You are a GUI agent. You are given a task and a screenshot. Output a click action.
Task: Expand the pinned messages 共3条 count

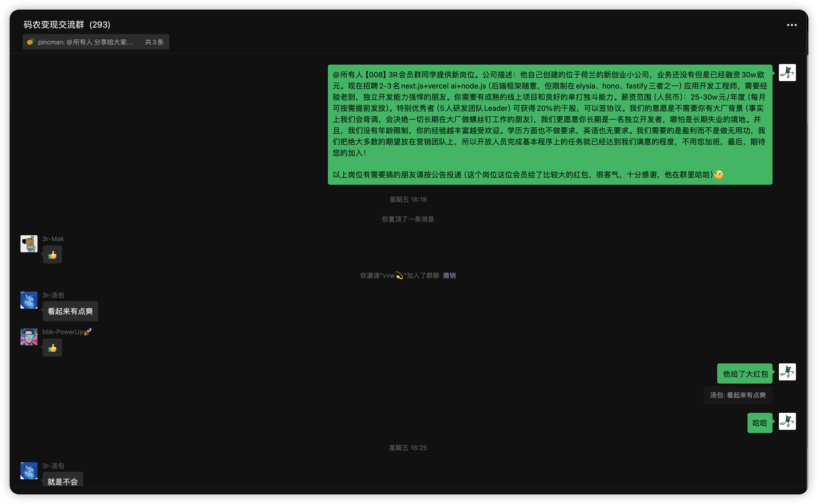[x=154, y=42]
